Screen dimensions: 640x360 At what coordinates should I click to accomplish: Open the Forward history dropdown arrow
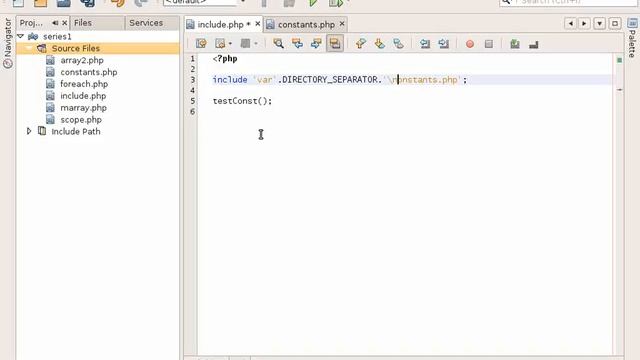point(256,44)
